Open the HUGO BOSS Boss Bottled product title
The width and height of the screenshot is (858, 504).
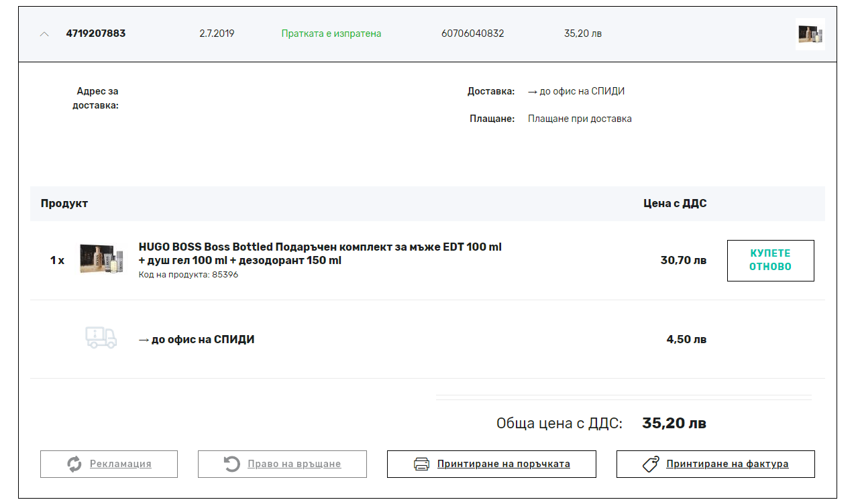click(320, 253)
